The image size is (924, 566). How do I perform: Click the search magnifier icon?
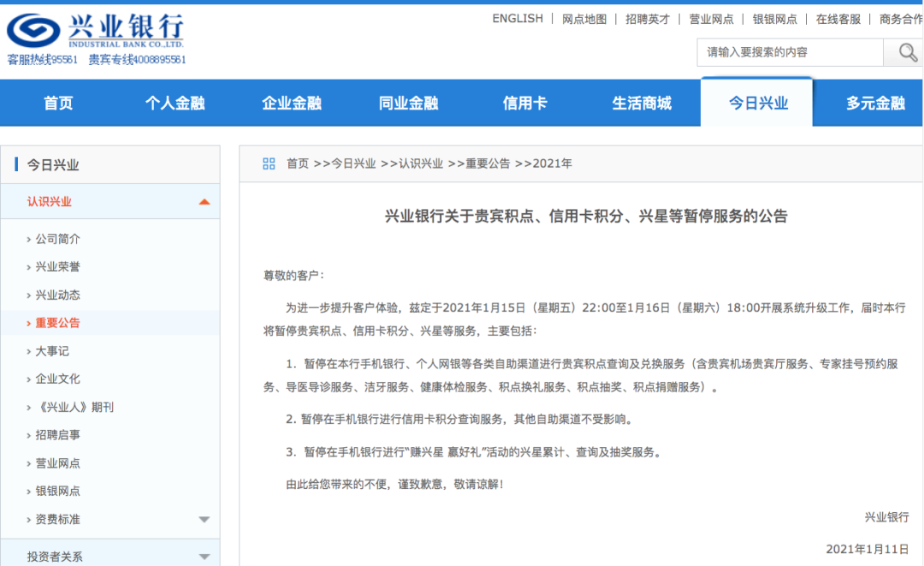(x=908, y=52)
